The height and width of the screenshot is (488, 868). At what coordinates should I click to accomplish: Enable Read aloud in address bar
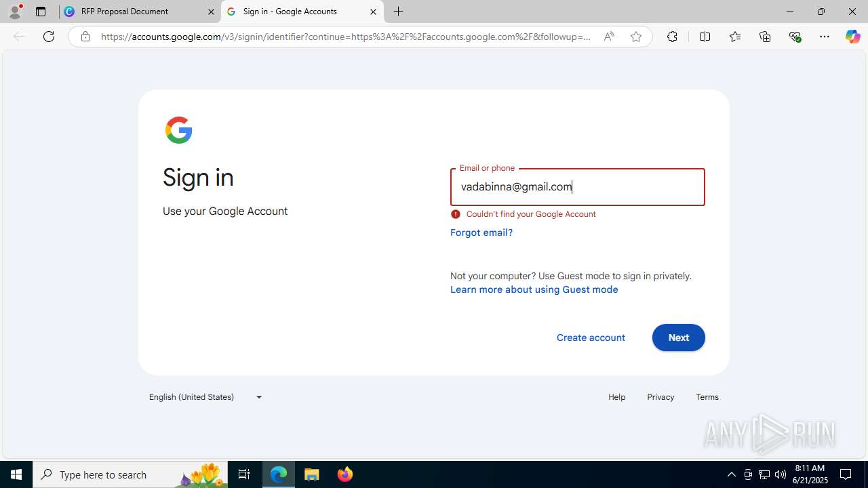click(609, 37)
